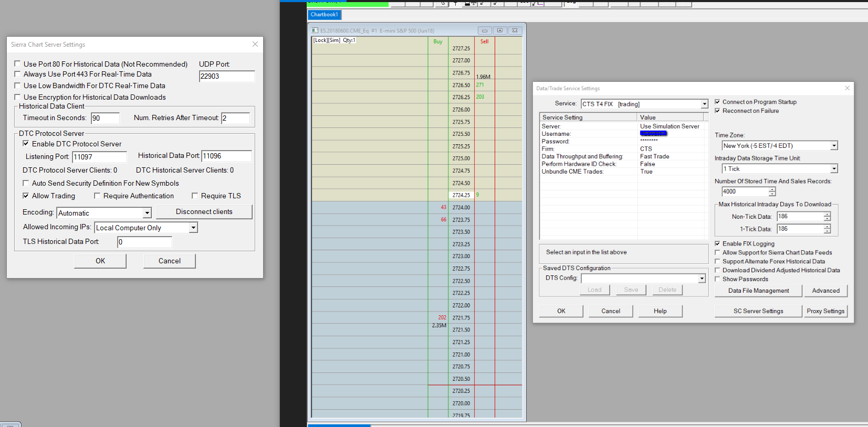Click Help in Data/Trade Service Settings
This screenshot has height=427, width=868.
[x=660, y=311]
